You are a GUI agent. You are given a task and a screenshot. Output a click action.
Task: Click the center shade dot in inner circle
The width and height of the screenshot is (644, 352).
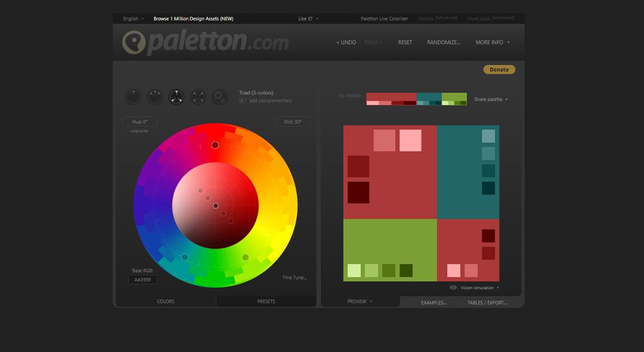(x=216, y=206)
